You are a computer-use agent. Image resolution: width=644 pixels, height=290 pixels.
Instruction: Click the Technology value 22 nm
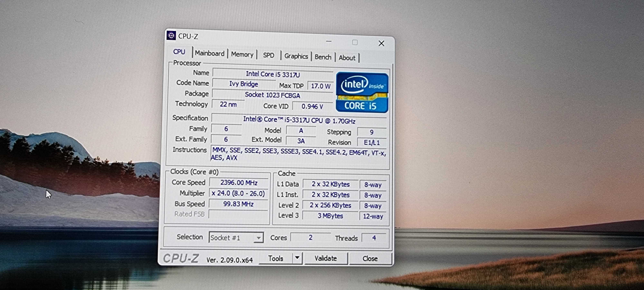[x=228, y=104]
